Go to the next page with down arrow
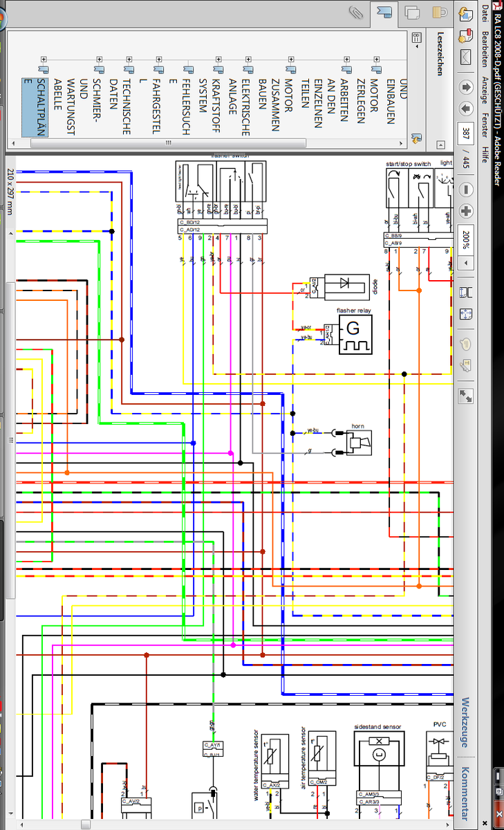 [465, 109]
